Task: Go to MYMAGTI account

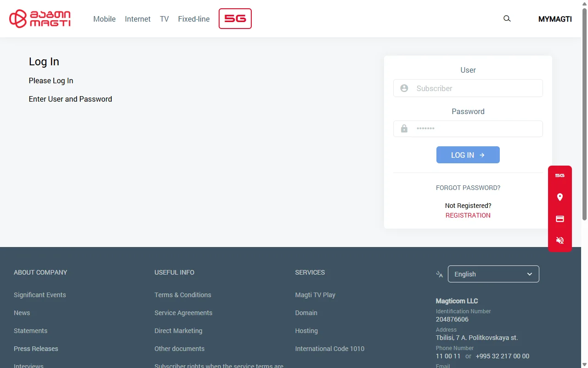Action: [x=555, y=19]
